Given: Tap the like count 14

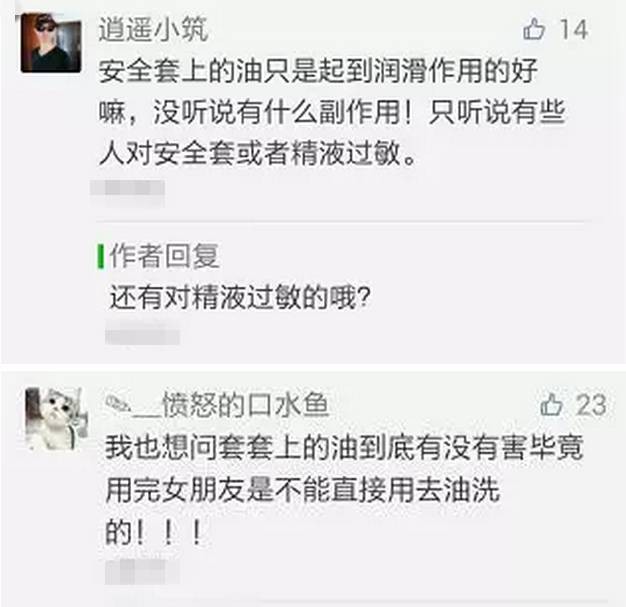Looking at the screenshot, I should point(574,29).
